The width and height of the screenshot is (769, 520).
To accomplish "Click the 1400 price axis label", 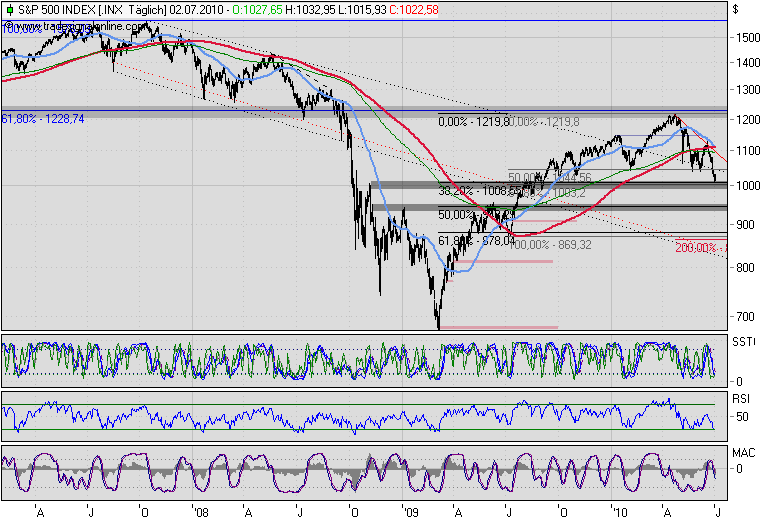I will coord(748,63).
